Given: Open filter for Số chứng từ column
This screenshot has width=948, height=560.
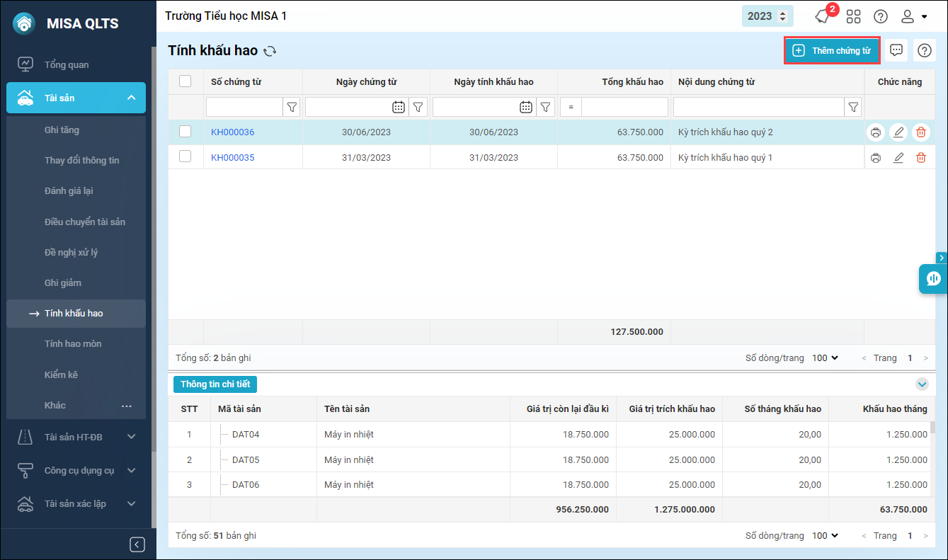Looking at the screenshot, I should [x=292, y=107].
